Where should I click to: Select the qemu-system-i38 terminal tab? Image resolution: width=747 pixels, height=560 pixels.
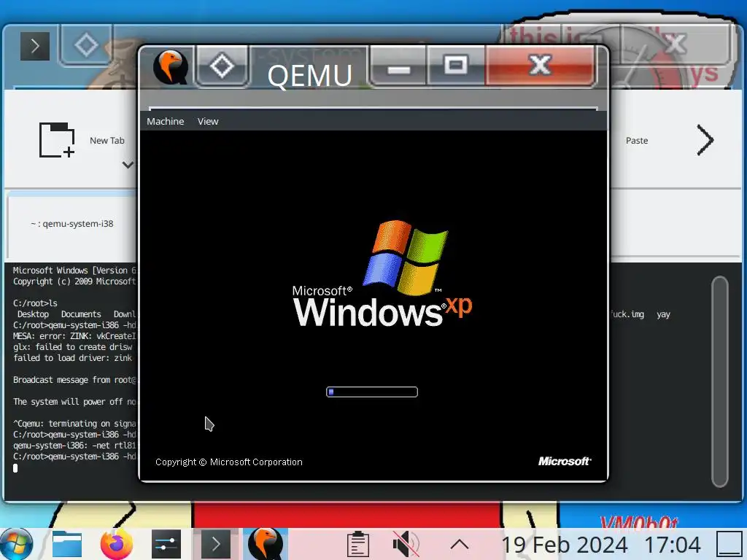point(72,223)
